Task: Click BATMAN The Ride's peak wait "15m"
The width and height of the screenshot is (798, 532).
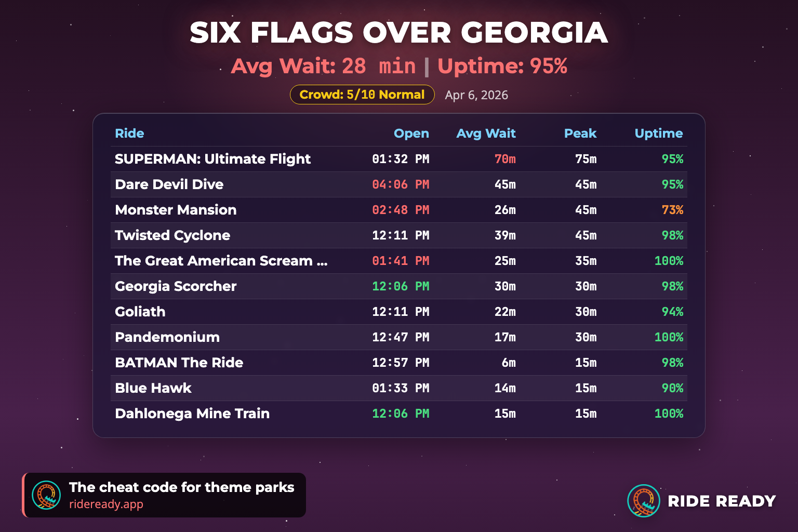Action: 586,363
